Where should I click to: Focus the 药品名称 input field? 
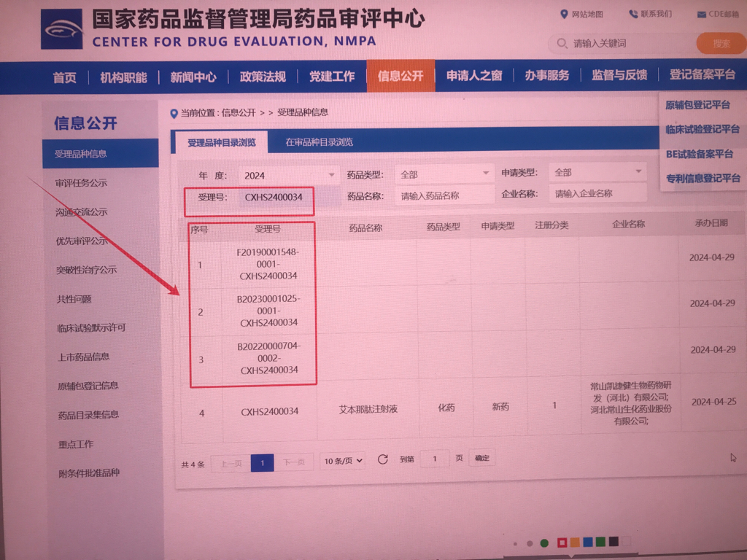(x=444, y=195)
